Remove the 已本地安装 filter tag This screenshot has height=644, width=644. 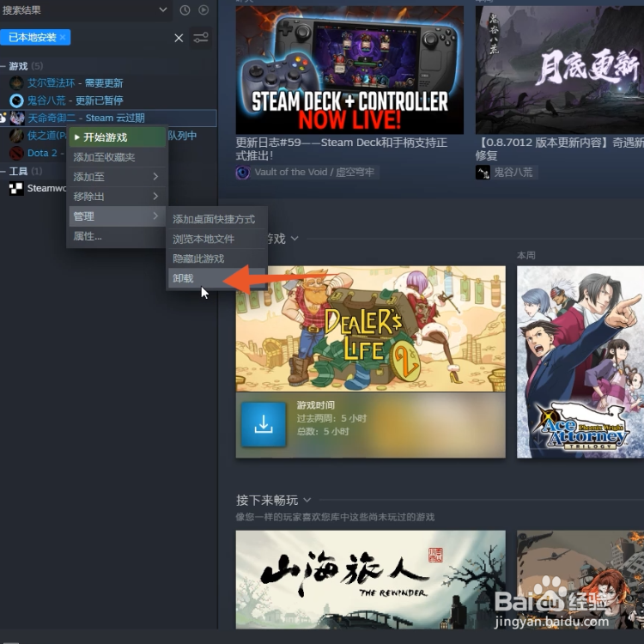[63, 38]
